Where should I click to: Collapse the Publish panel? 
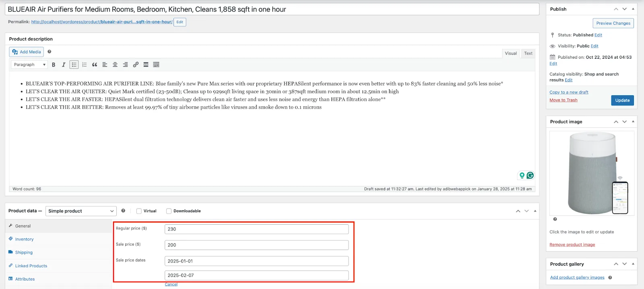(633, 9)
